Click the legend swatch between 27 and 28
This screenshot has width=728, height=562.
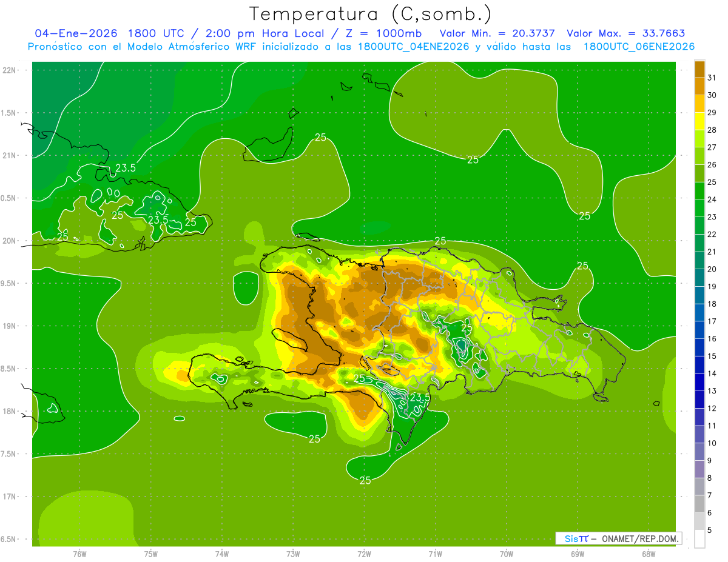699,139
